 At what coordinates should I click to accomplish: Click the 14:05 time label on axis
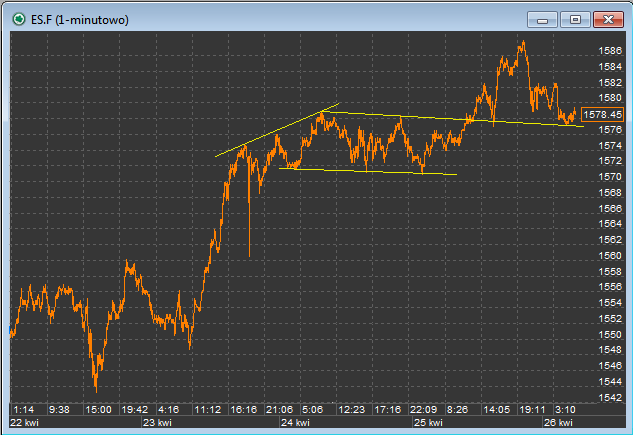[x=497, y=410]
